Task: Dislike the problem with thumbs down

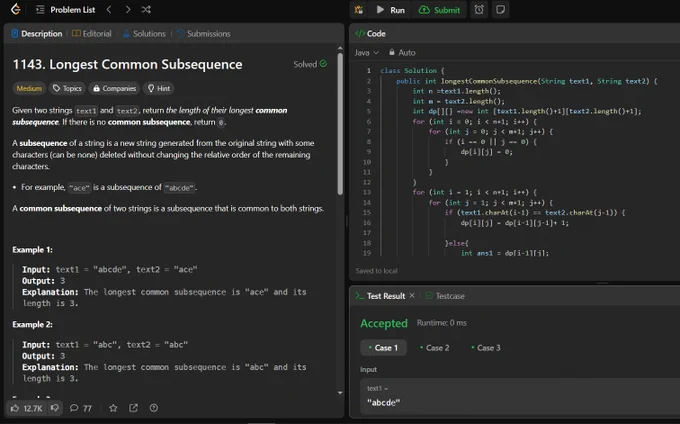Action: tap(55, 408)
